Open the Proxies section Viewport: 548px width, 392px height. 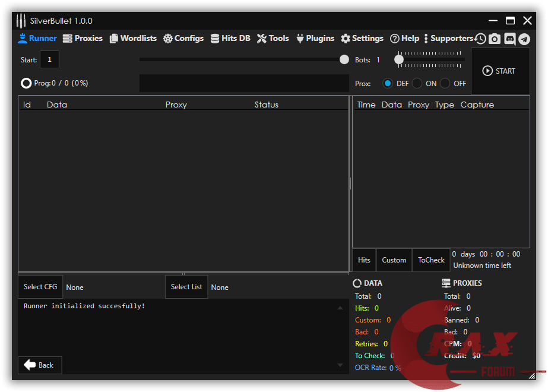(x=83, y=38)
